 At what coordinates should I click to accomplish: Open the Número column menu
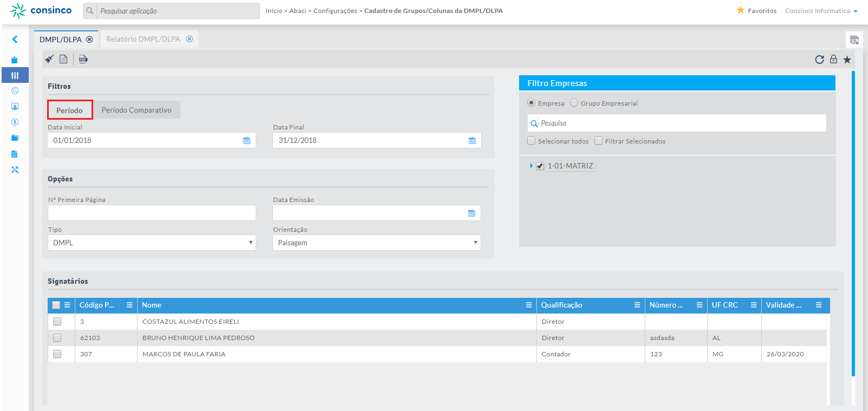[x=699, y=305]
